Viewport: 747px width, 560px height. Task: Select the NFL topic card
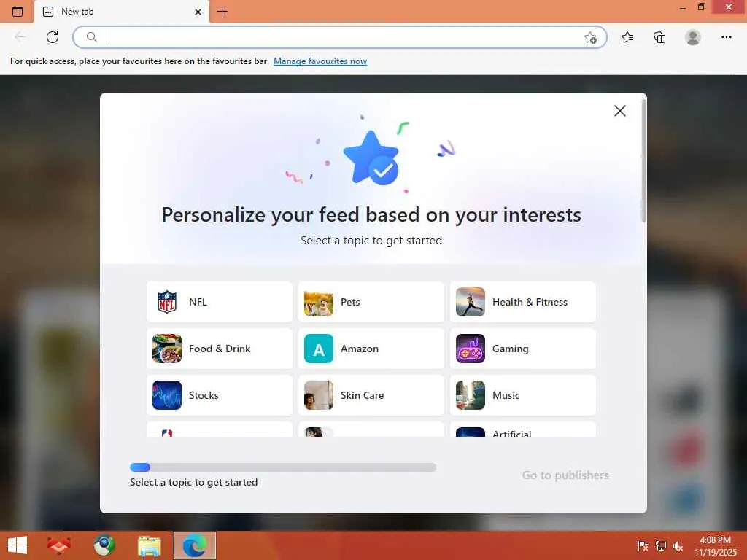220,302
